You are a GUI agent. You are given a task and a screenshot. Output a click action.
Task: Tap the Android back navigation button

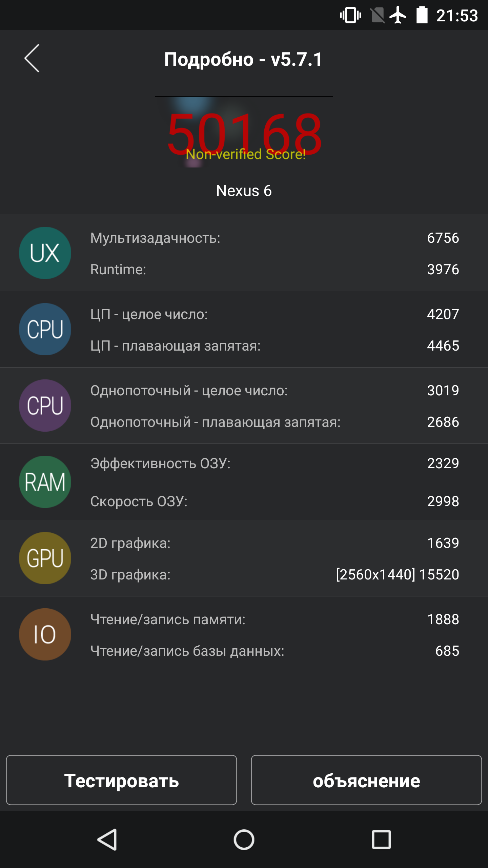coord(107,840)
